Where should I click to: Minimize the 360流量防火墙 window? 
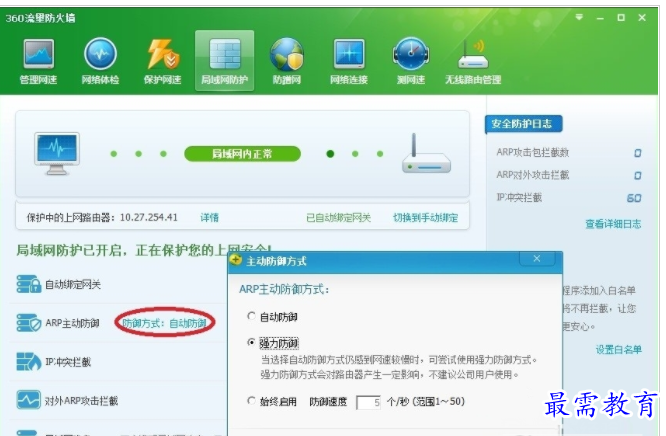click(x=600, y=18)
